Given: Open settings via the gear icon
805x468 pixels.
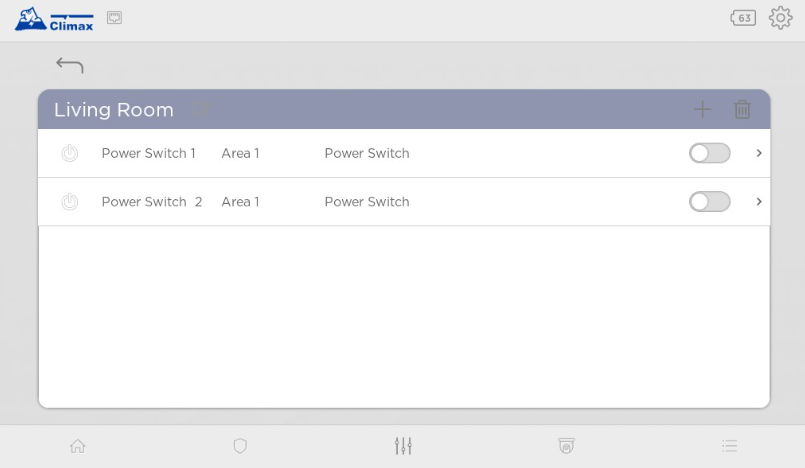Looking at the screenshot, I should coord(780,18).
